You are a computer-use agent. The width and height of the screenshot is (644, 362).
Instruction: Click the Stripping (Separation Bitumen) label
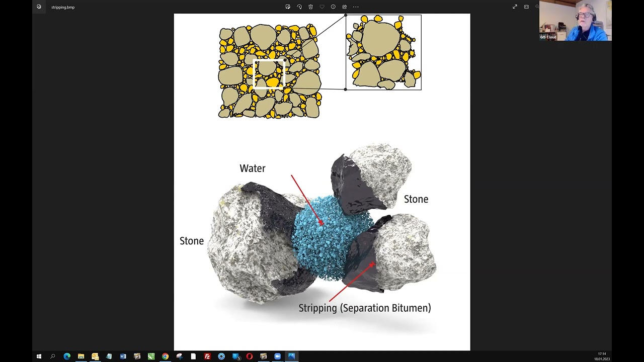[x=365, y=308]
